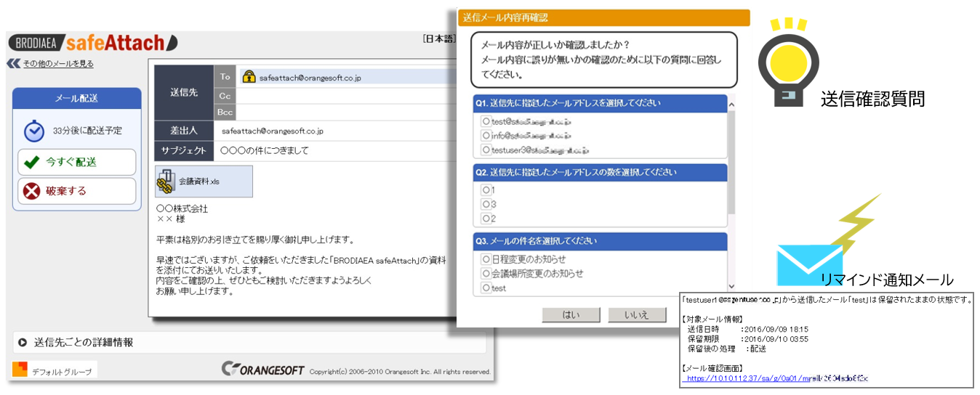980x395 pixels.
Task: Select option 1 in Q2
Action: (486, 190)
